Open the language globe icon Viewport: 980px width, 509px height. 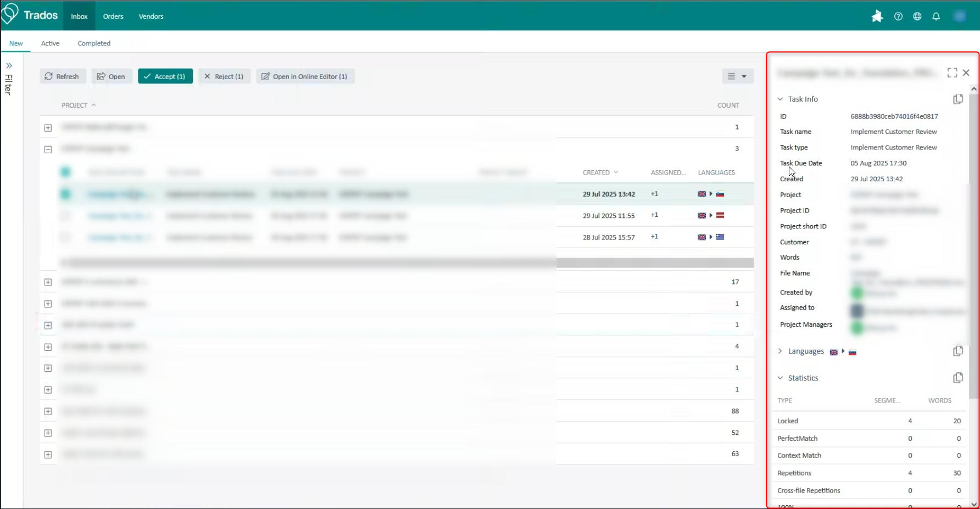coord(917,16)
